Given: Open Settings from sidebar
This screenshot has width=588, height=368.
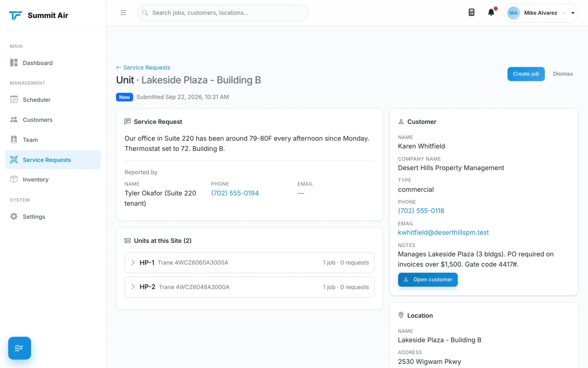Looking at the screenshot, I should 53,216.
